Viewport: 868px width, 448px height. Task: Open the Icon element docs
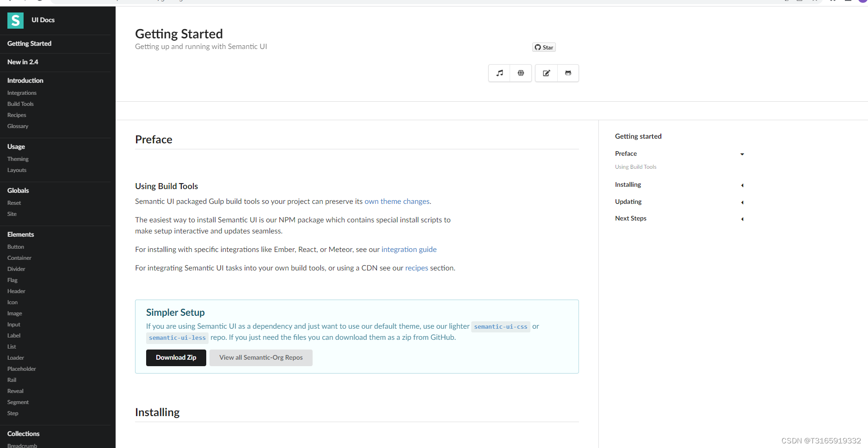coord(12,302)
